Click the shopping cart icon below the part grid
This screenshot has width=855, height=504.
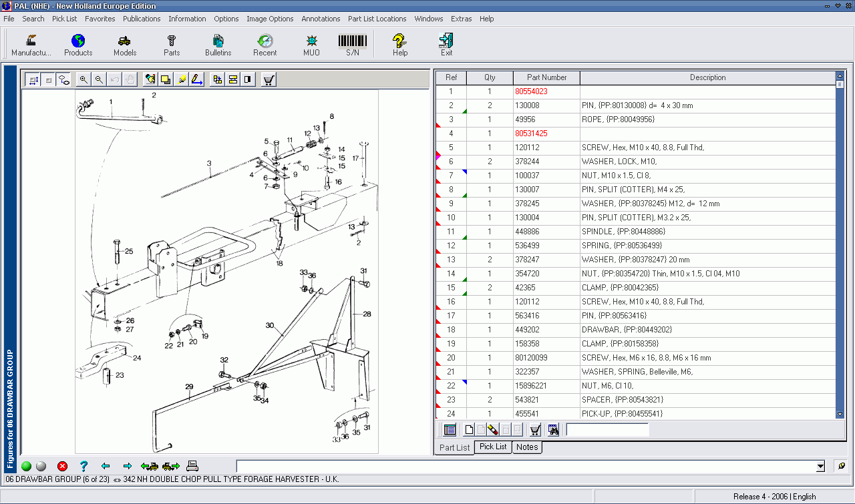coord(535,429)
